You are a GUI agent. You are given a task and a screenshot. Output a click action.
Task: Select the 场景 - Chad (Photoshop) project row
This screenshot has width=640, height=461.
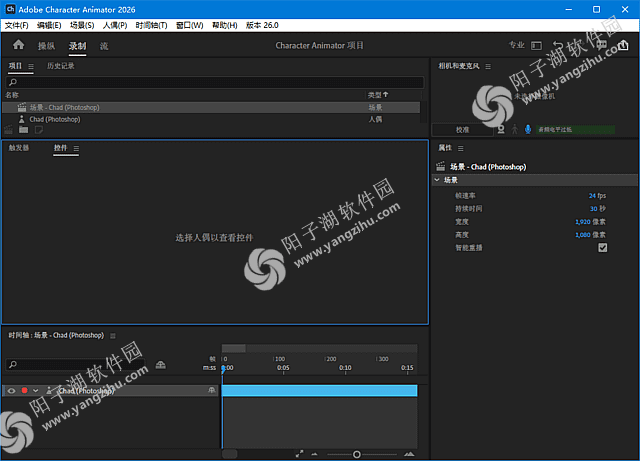click(211, 107)
